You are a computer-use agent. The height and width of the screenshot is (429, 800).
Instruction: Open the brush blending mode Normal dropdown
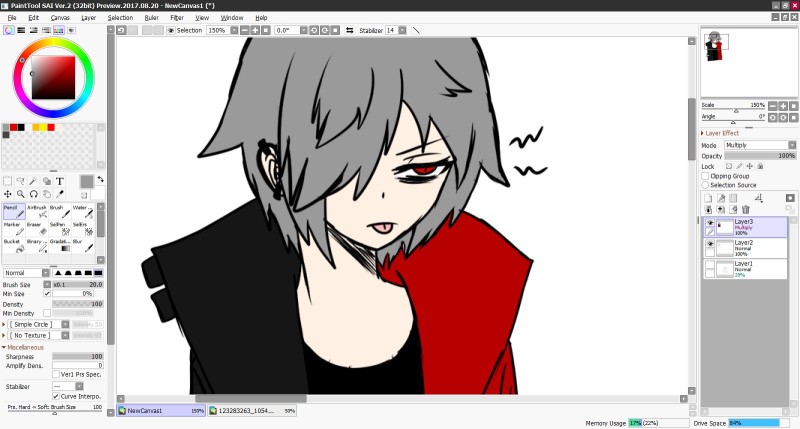pyautogui.click(x=27, y=273)
